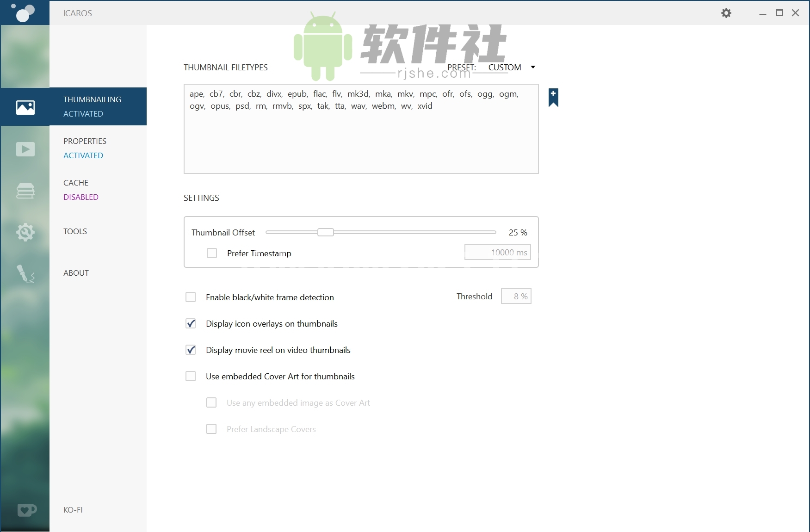Image resolution: width=810 pixels, height=532 pixels.
Task: Open the Properties panel via play icon
Action: [x=25, y=149]
